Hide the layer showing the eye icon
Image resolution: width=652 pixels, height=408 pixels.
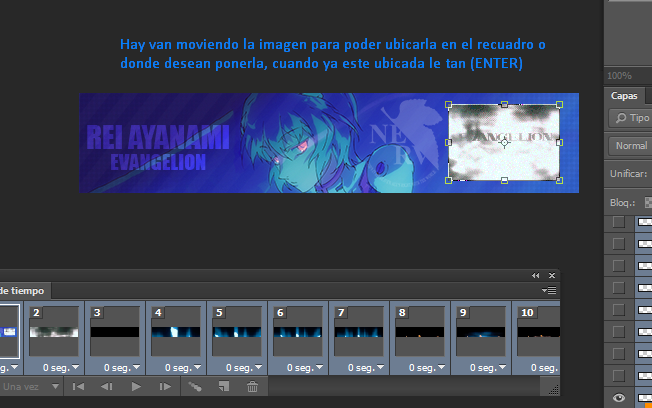click(619, 398)
